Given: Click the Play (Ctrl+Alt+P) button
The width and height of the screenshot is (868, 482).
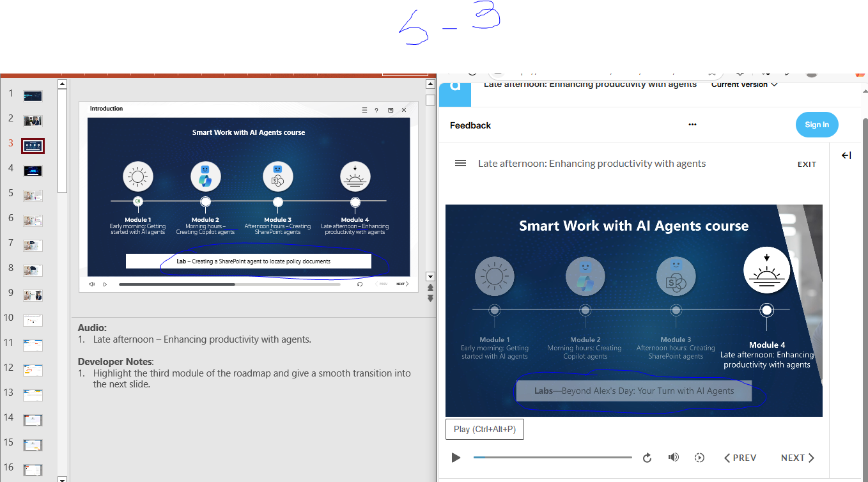Looking at the screenshot, I should point(484,430).
